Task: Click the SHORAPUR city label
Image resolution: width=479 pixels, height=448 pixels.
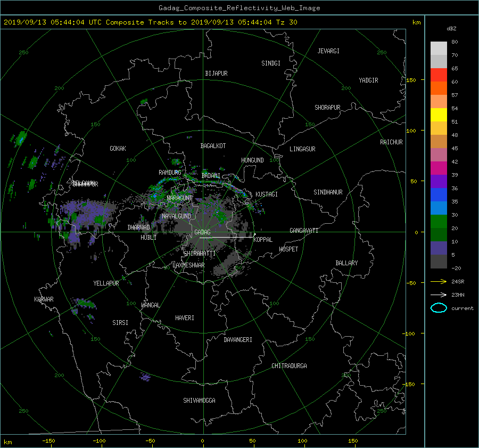Action: pos(327,108)
